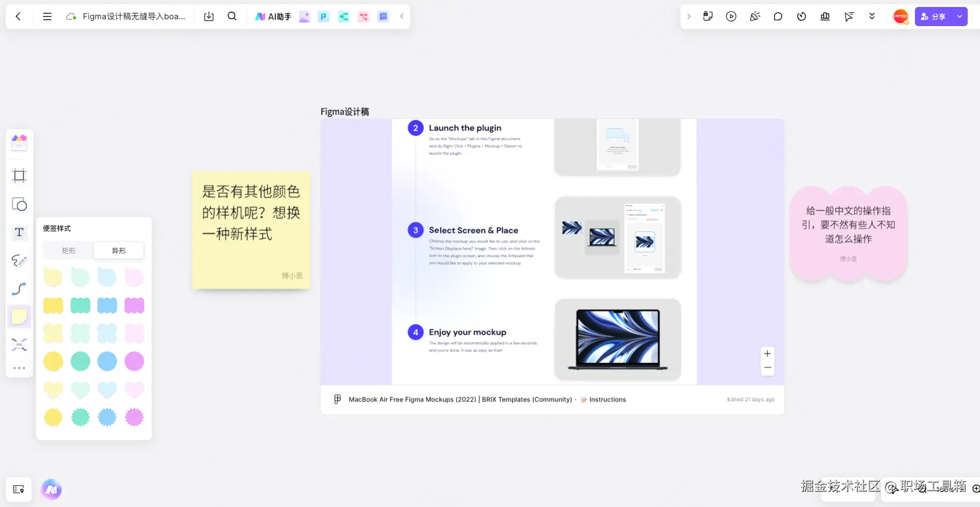The height and width of the screenshot is (507, 980).
Task: Open the timer clock icon
Action: pyautogui.click(x=801, y=17)
